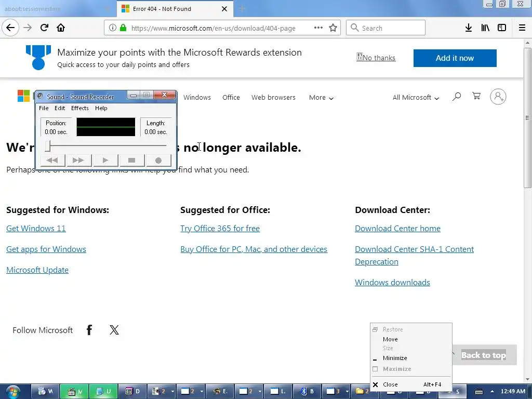
Task: Open the Web browsers nav link
Action: [x=273, y=97]
